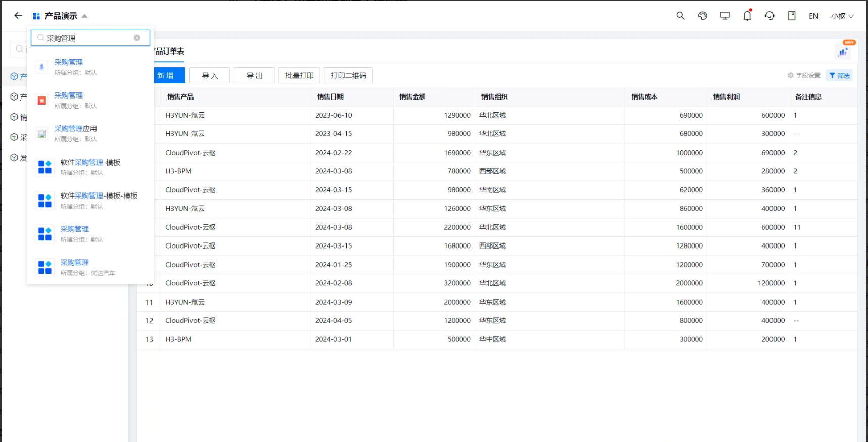
Task: Click the date 2024-04-05 cell
Action: (352, 321)
